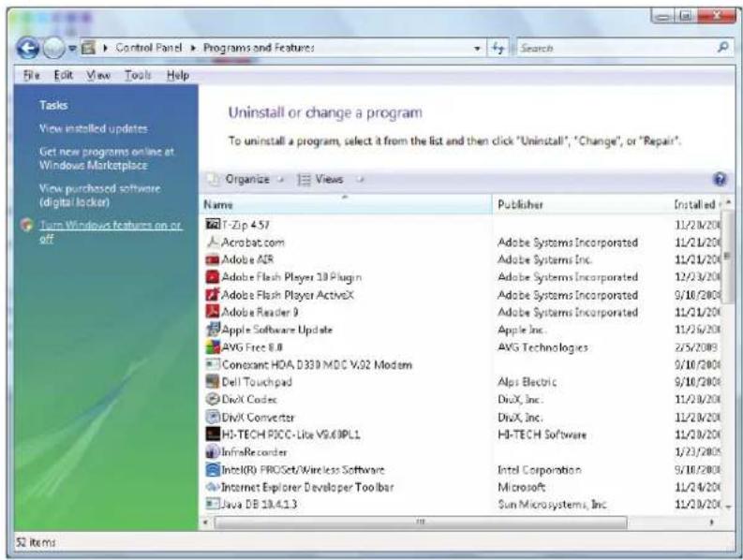Sort by the Name column header
Image resolution: width=743 pixels, height=560 pixels.
click(346, 205)
